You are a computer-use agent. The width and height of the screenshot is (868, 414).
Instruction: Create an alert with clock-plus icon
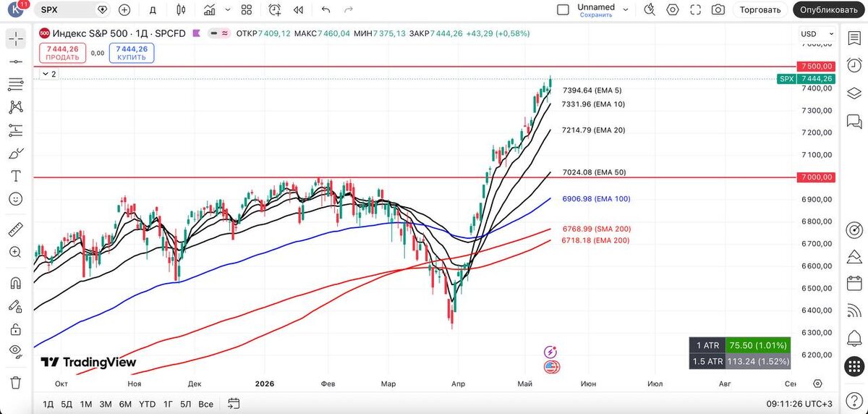click(x=275, y=9)
